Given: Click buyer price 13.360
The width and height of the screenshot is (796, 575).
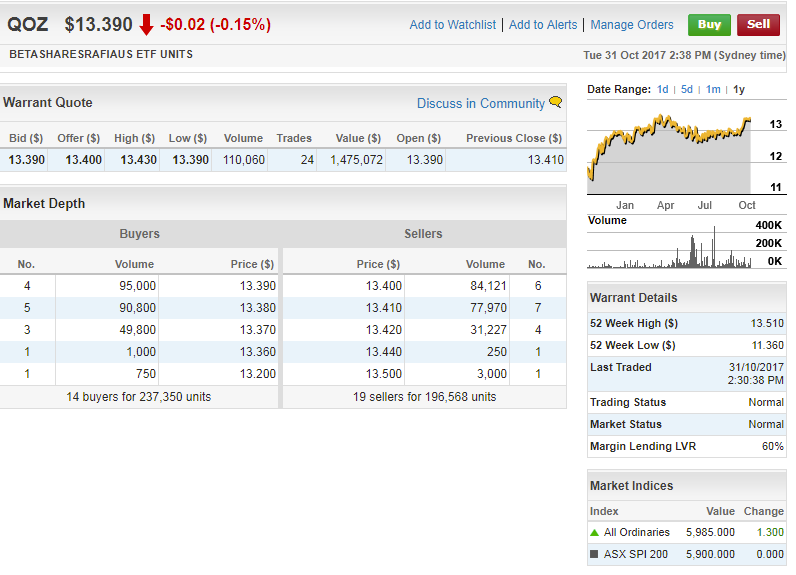Looking at the screenshot, I should coord(257,352).
